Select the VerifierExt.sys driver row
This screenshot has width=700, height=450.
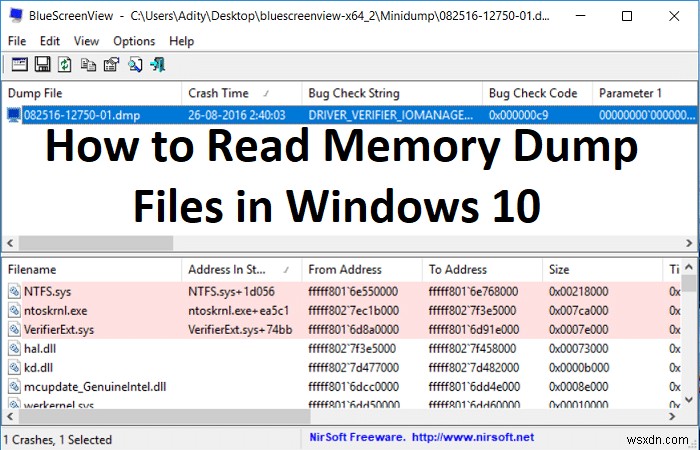(x=342, y=330)
